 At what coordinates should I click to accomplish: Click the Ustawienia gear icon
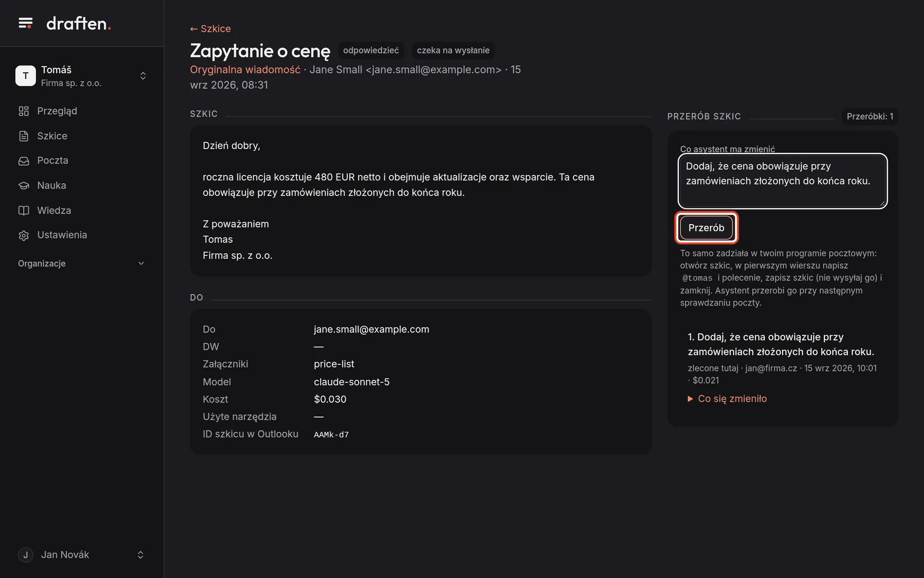(24, 236)
